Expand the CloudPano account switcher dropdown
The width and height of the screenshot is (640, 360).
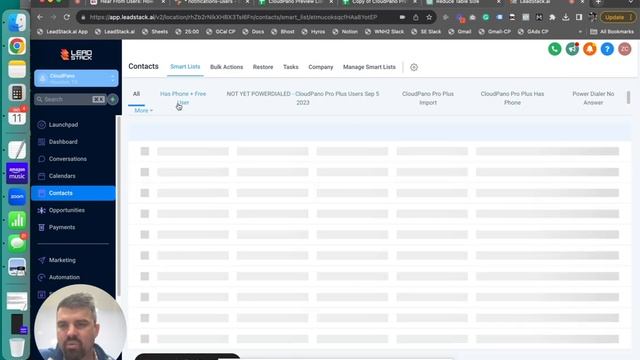[76, 78]
